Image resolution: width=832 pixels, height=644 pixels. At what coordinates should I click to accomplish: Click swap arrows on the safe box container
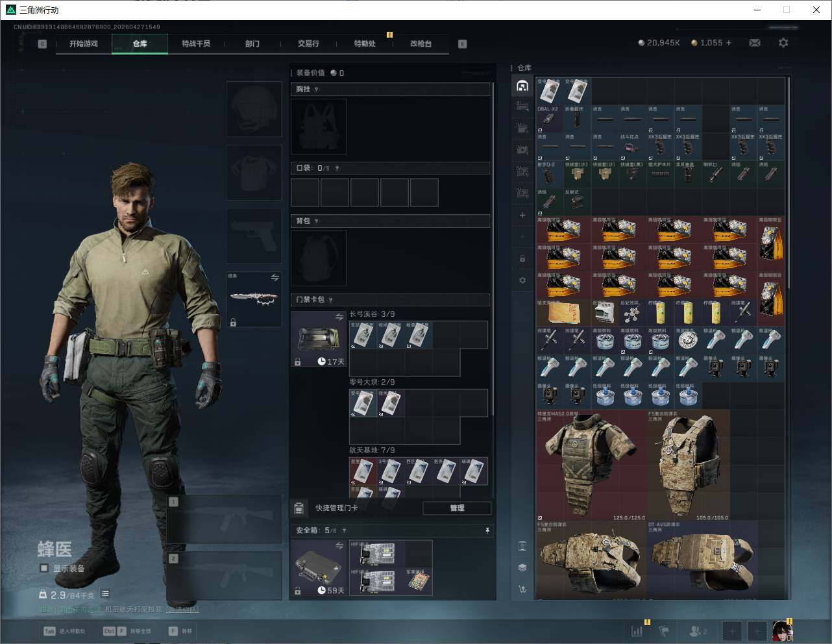tap(339, 546)
